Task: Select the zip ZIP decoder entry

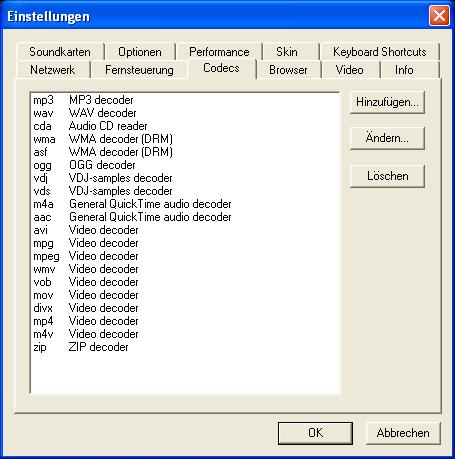Action: [x=185, y=347]
